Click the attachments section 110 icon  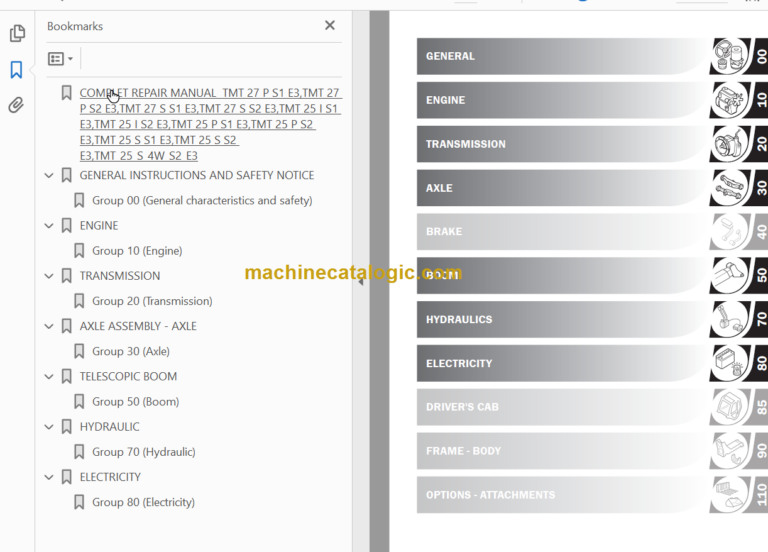[730, 495]
